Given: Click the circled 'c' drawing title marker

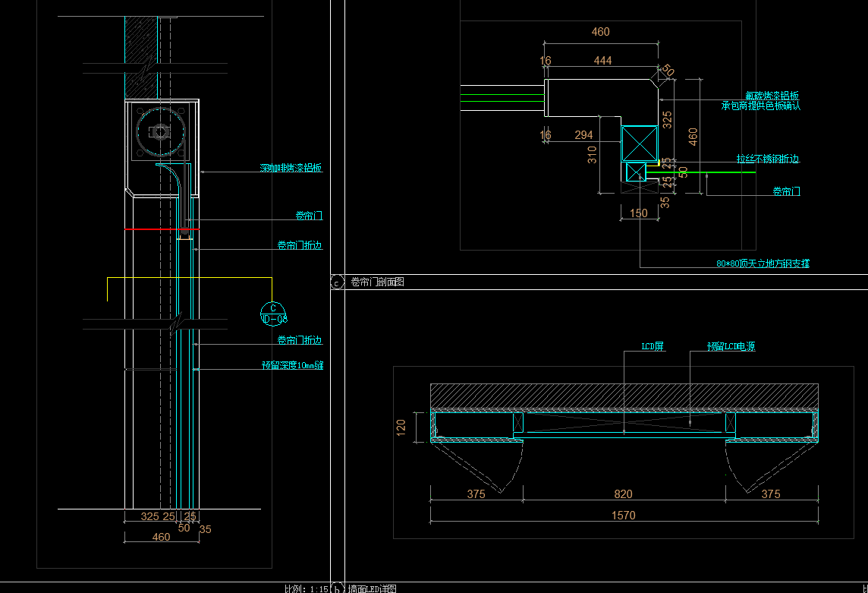Looking at the screenshot, I should click(337, 282).
